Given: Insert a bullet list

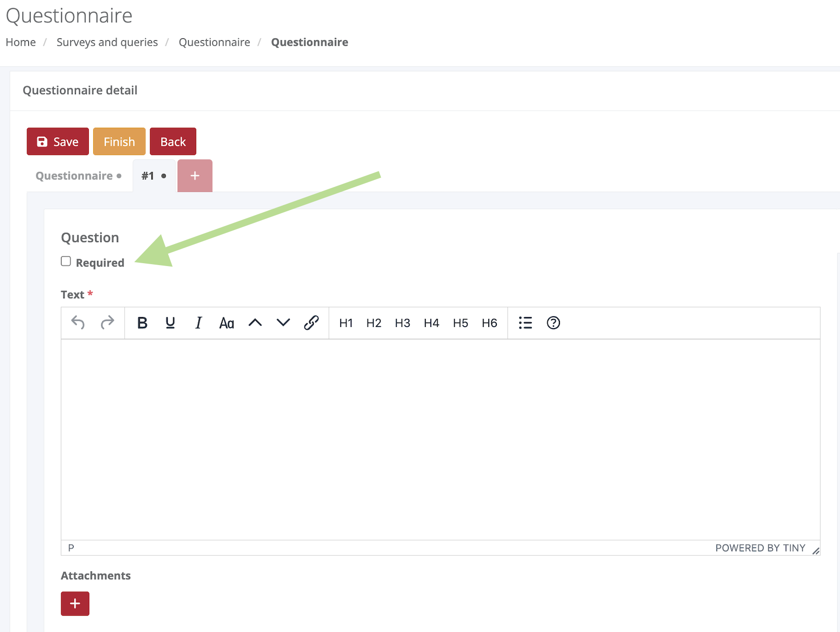Looking at the screenshot, I should point(525,323).
